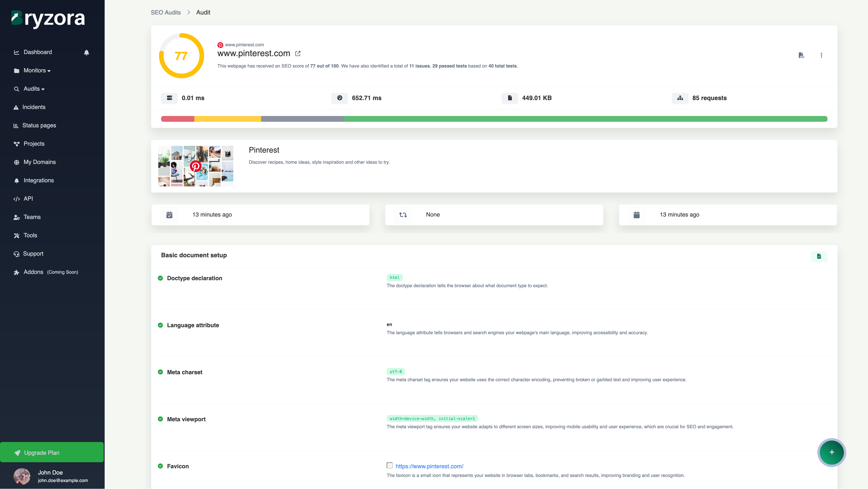Screen dimensions: 868x489
Task: Open Integrations page
Action: 38,180
